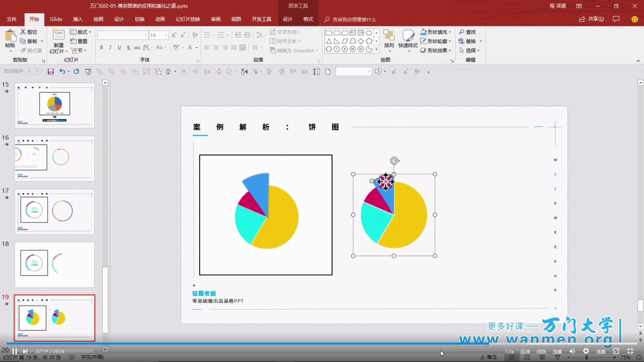Switch to the Insert (插入) ribbon tab
Image resolution: width=644 pixels, height=362 pixels.
[x=78, y=19]
